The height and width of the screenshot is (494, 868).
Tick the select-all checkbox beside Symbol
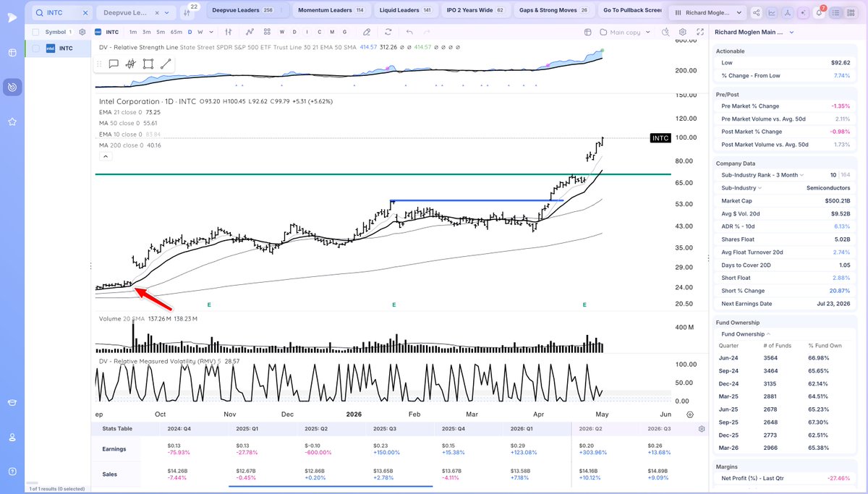pyautogui.click(x=35, y=33)
